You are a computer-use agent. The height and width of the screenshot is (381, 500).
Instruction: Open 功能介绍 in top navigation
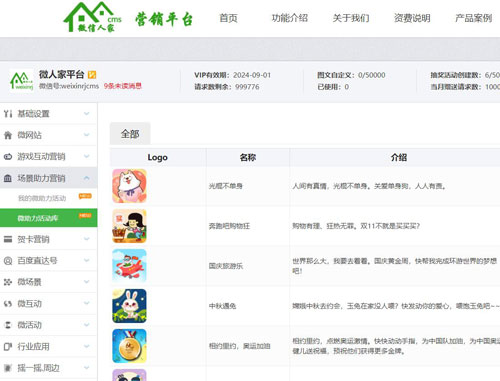[x=290, y=18]
